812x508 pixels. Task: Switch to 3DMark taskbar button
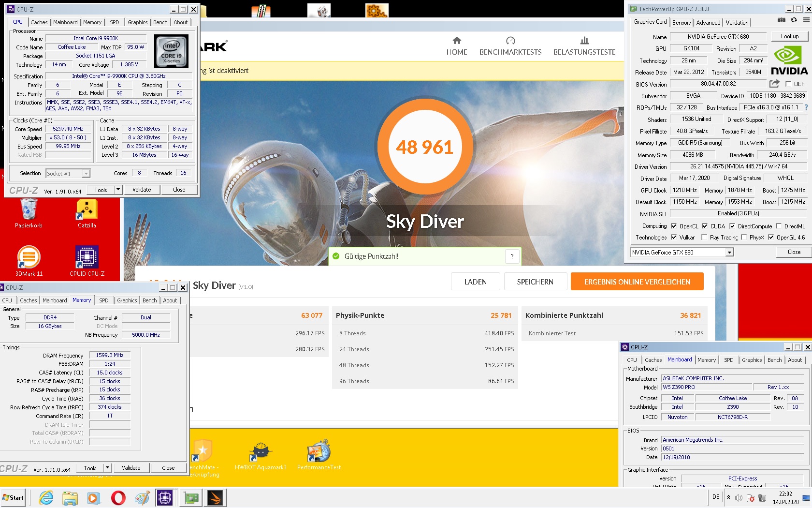215,498
